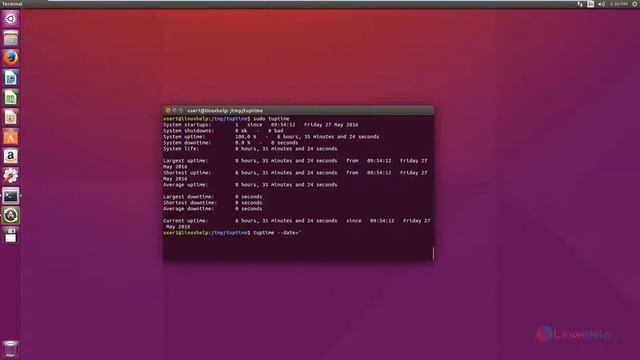Open System Settings wrench icon
640x360 pixels.
pyautogui.click(x=11, y=176)
